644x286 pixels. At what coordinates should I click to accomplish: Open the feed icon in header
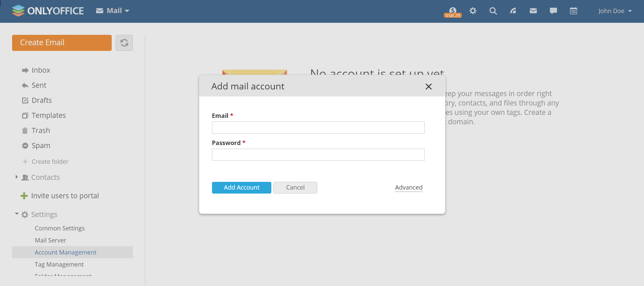513,11
